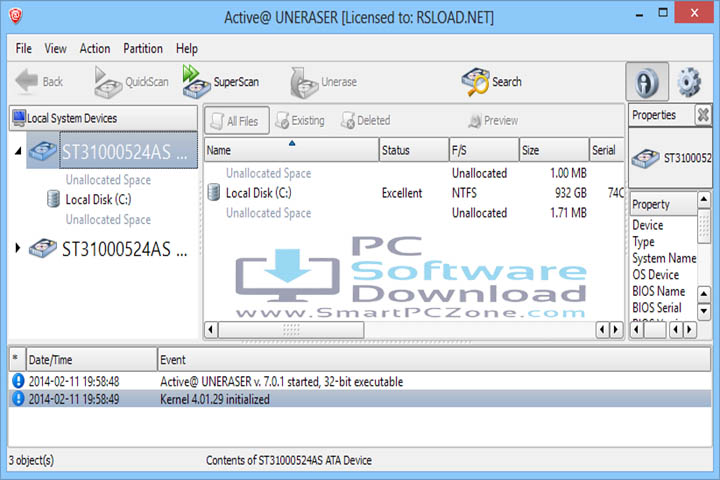Click the info icon on the Kernel initialized log entry
This screenshot has width=720, height=480.
click(x=18, y=398)
